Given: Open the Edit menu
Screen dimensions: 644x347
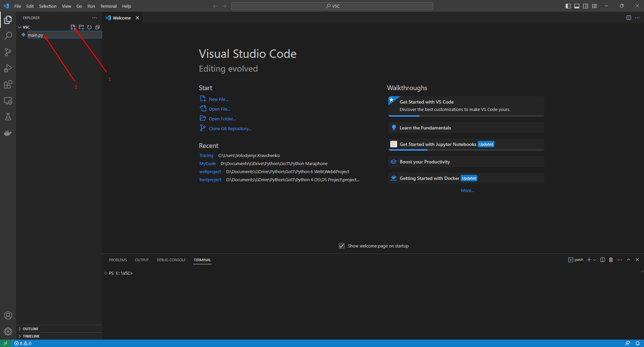Looking at the screenshot, I should click(30, 6).
